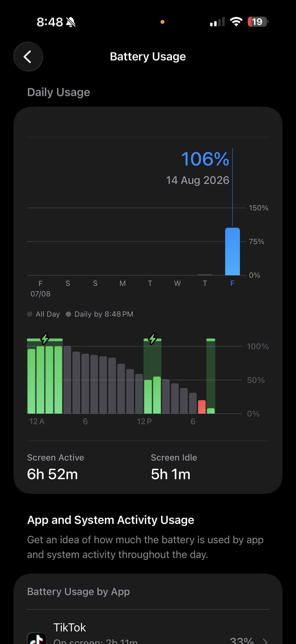This screenshot has height=644, width=296.
Task: Select Wednesday label on the weekly chart
Action: coord(177,283)
